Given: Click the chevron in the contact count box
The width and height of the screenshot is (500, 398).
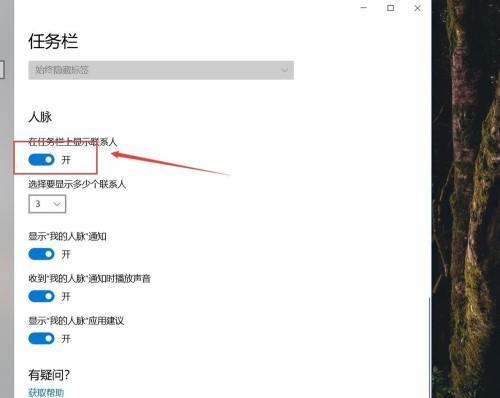Looking at the screenshot, I should pyautogui.click(x=57, y=204).
